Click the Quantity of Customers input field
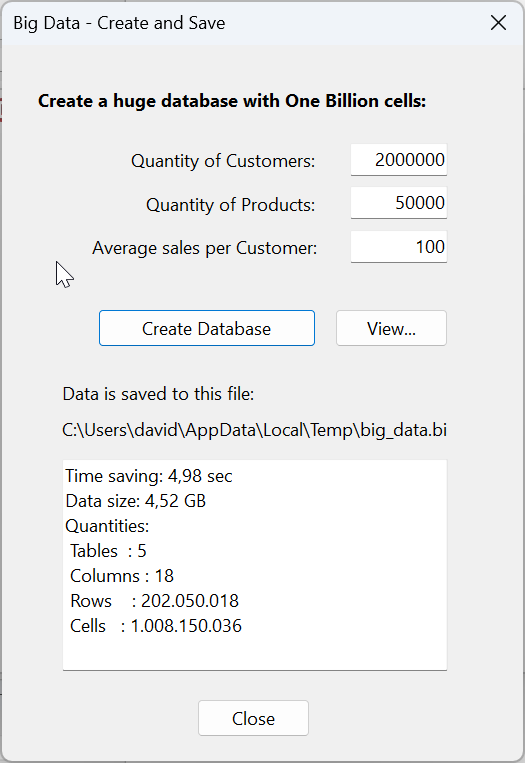Viewport: 525px width, 763px height. [x=398, y=160]
